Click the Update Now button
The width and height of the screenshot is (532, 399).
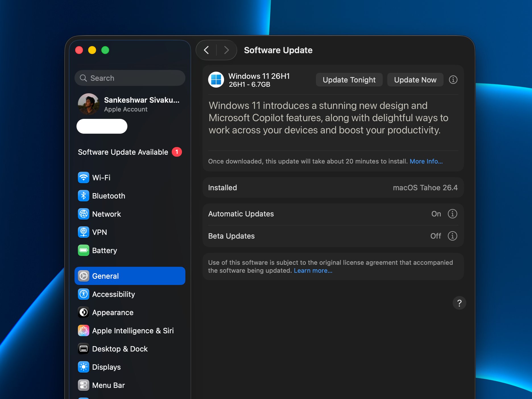(x=415, y=80)
